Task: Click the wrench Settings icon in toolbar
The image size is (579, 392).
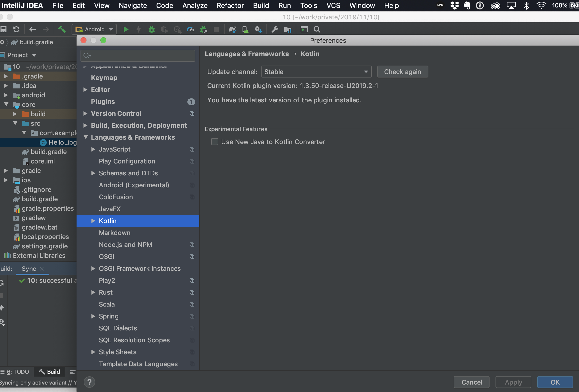Action: pos(275,29)
